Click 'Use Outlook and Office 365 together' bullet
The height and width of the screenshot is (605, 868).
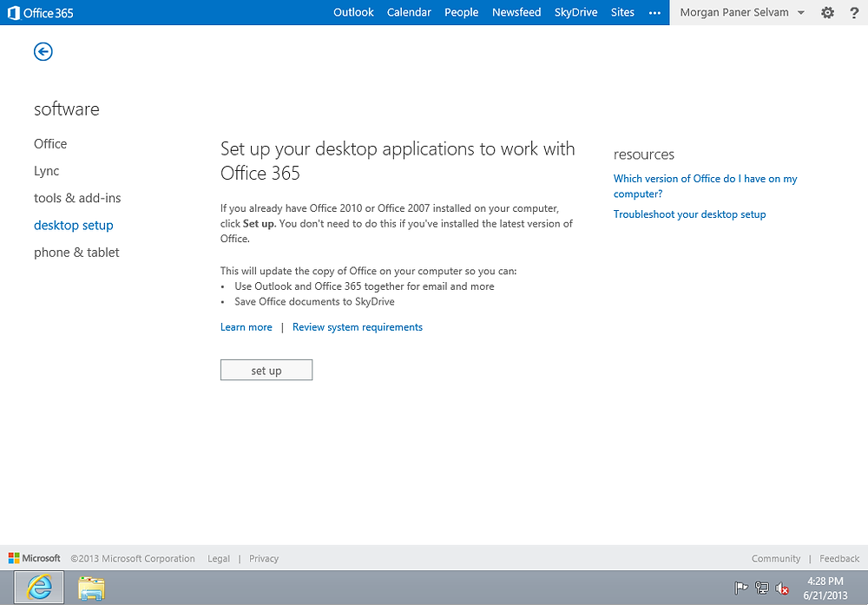coord(365,286)
